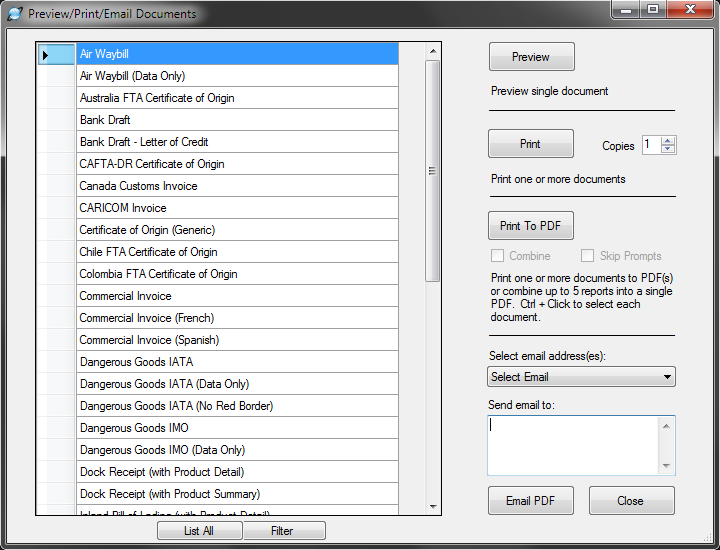Click the row selector arrow beside Air Waybill
This screenshot has height=550, width=720.
click(x=45, y=54)
